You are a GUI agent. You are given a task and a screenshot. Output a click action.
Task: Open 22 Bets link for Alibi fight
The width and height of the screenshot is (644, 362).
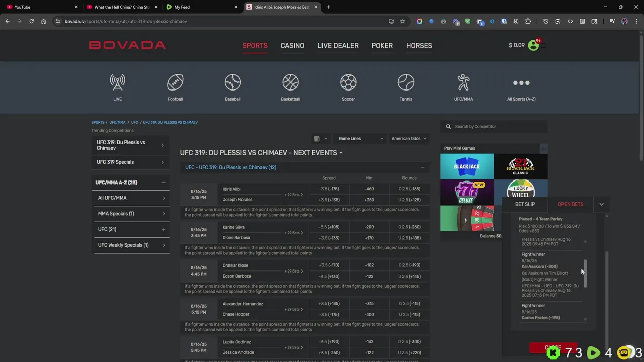point(294,195)
